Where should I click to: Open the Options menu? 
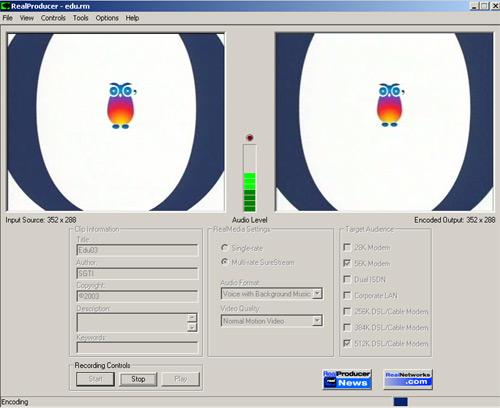click(107, 18)
